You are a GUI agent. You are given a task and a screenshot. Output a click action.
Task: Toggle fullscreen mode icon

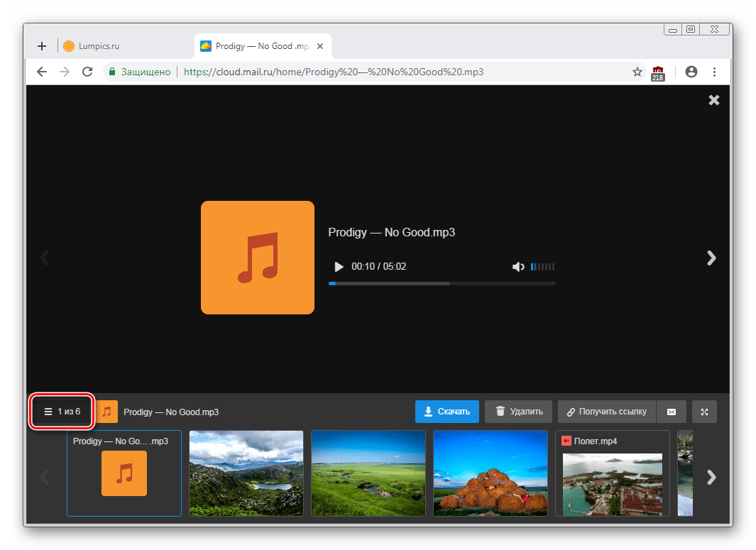point(704,412)
